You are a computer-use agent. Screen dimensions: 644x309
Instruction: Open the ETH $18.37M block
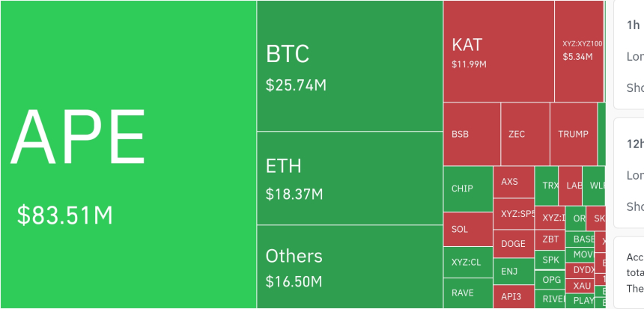pyautogui.click(x=349, y=178)
